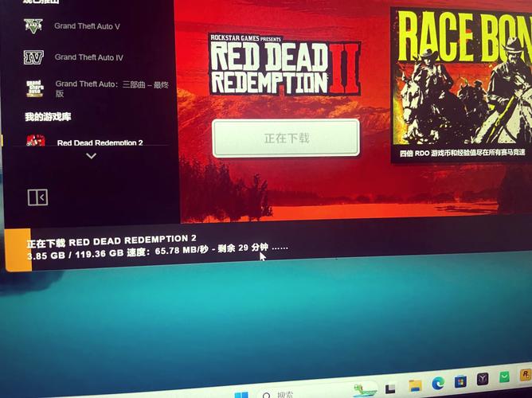Open File Explorer from the taskbar
This screenshot has height=398, width=532.
click(x=415, y=386)
